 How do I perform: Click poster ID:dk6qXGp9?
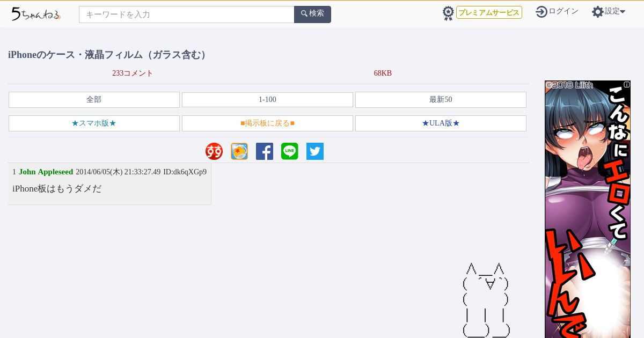(x=185, y=172)
